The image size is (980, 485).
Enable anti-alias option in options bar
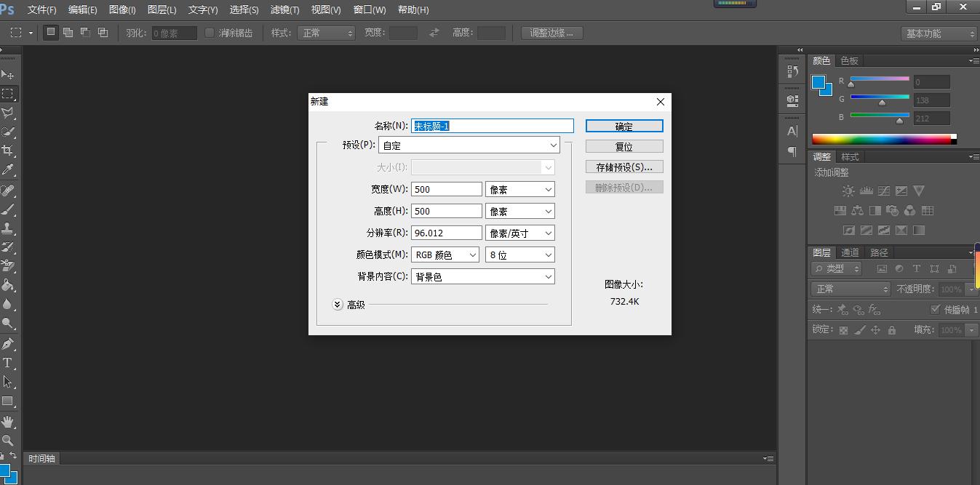click(210, 32)
